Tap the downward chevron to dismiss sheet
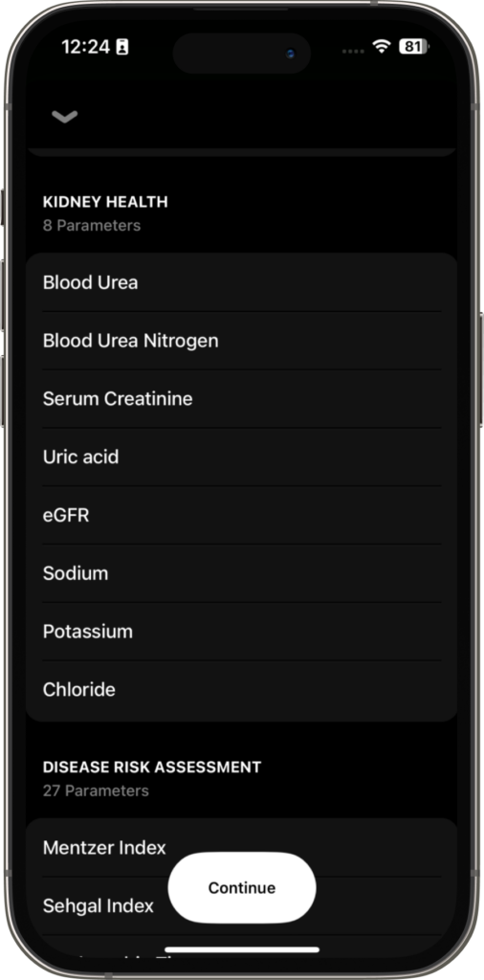Image resolution: width=484 pixels, height=980 pixels. [x=64, y=117]
